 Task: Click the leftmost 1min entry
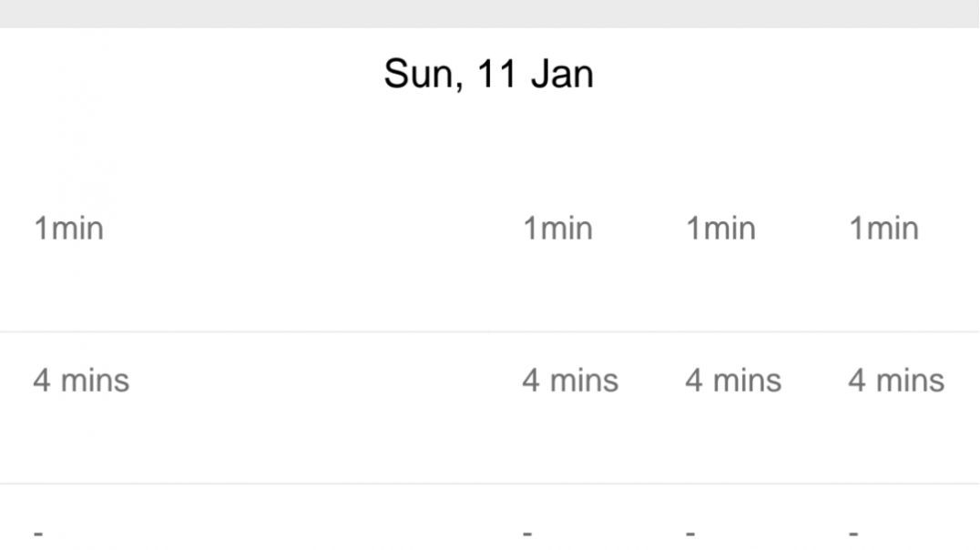[68, 228]
